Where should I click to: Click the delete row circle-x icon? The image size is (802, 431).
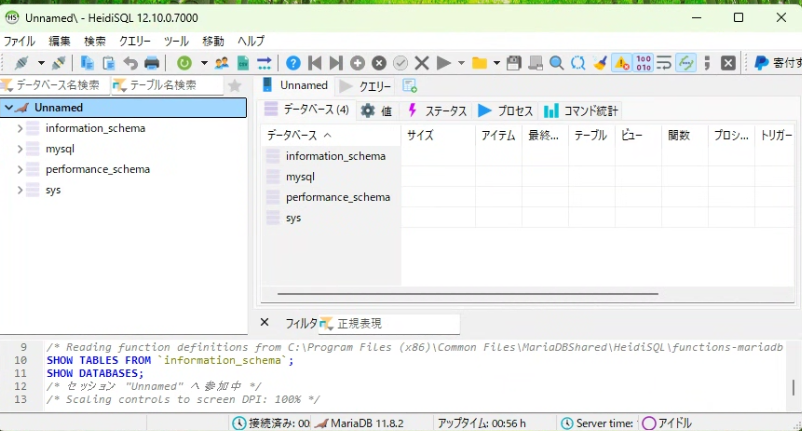[379, 63]
